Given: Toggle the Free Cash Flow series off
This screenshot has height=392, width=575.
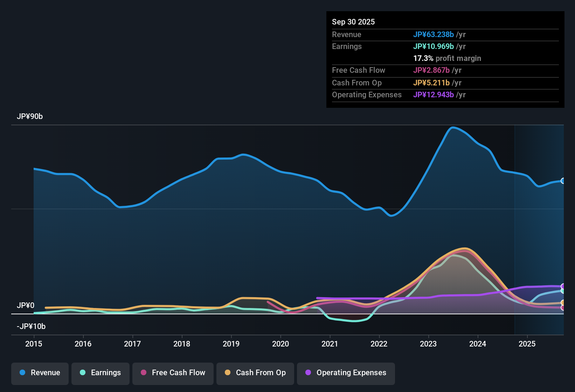Looking at the screenshot, I should pyautogui.click(x=173, y=373).
